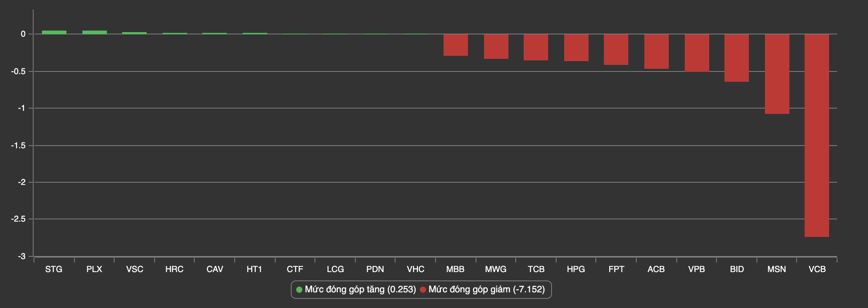Viewport: 868px width, 308px height.
Task: Click the BID red bar
Action: pos(736,58)
